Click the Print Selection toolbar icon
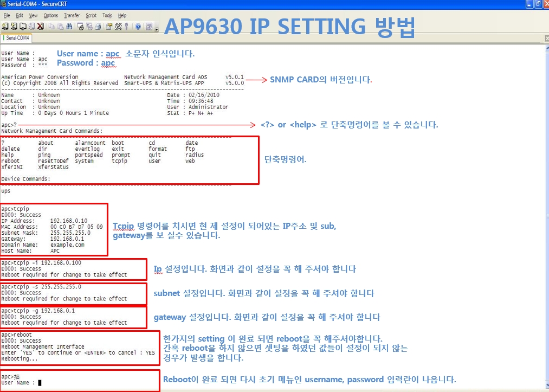The width and height of the screenshot is (549, 392). [89, 26]
